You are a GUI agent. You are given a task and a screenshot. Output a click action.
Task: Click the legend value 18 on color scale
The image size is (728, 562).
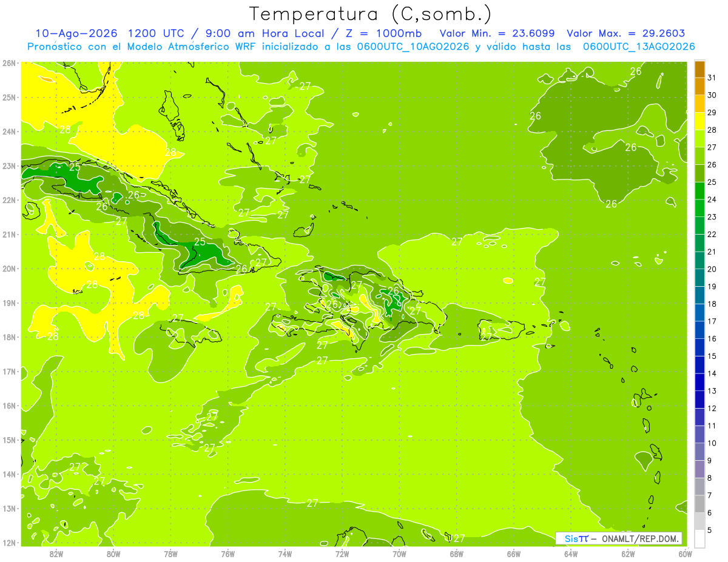[x=712, y=304]
